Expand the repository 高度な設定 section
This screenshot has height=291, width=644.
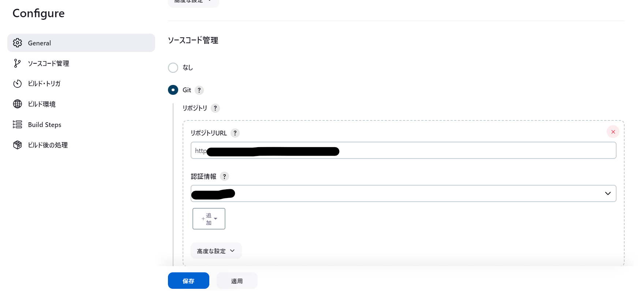coord(216,251)
